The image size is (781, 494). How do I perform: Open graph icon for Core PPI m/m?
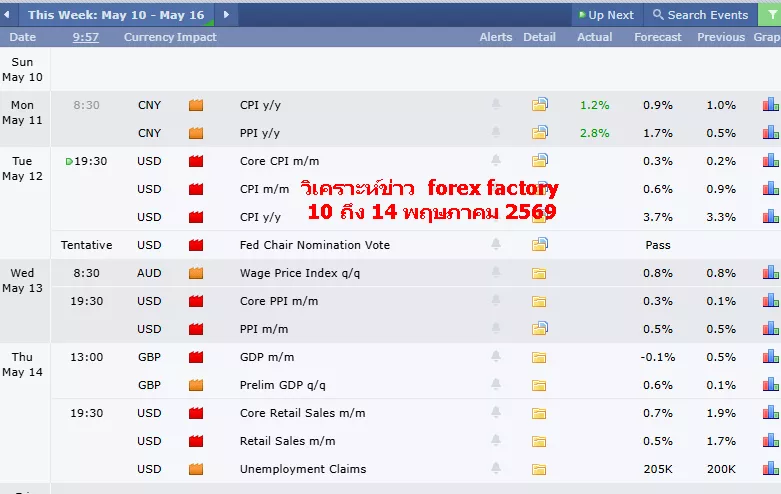771,300
